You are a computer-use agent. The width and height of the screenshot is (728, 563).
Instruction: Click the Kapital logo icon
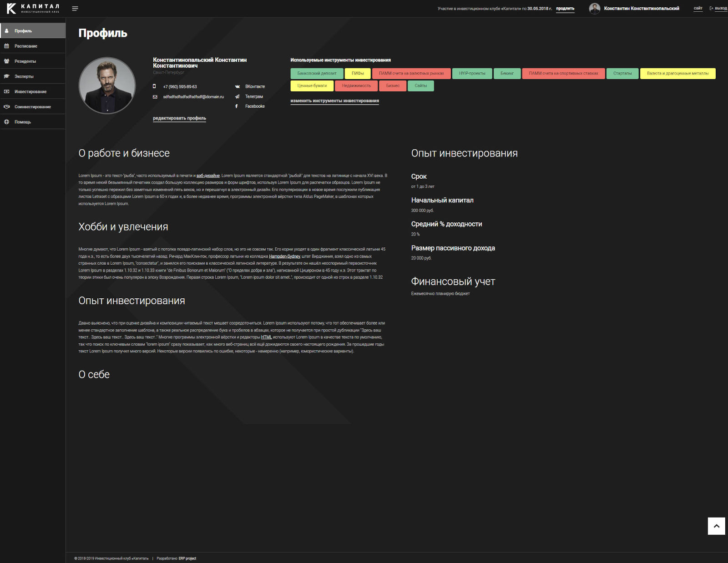click(11, 8)
